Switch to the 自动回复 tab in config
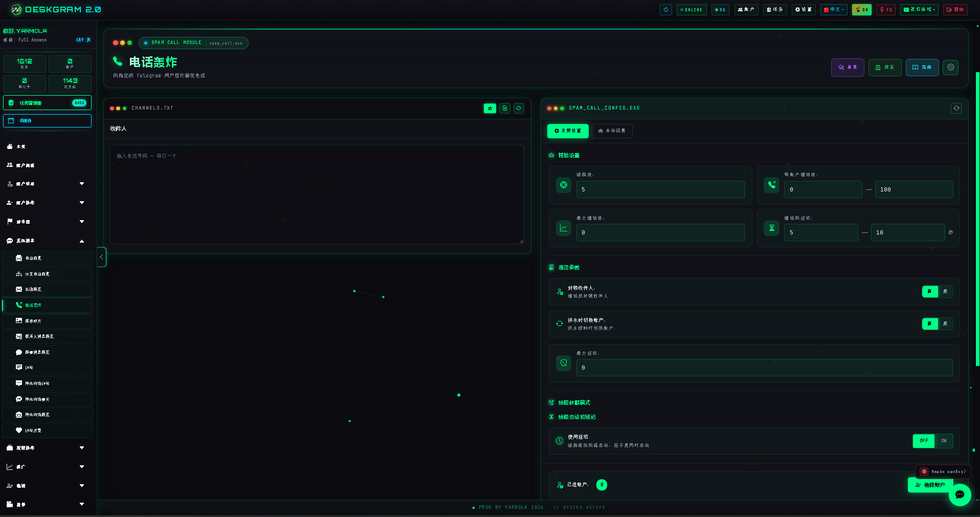The width and height of the screenshot is (980, 517). coord(612,131)
